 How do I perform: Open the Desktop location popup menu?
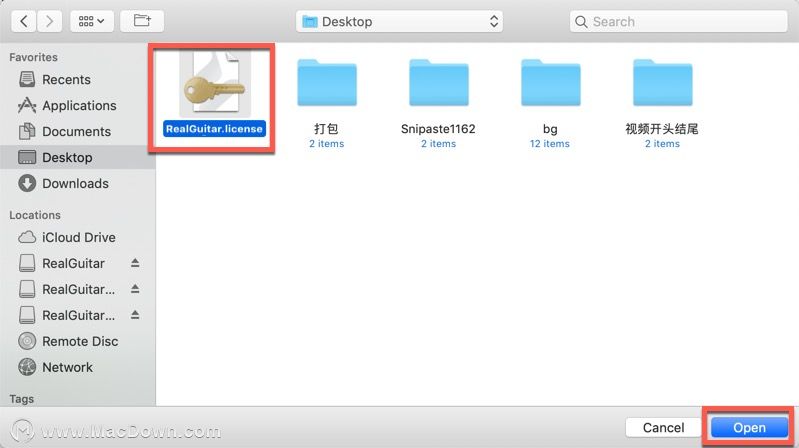click(399, 21)
